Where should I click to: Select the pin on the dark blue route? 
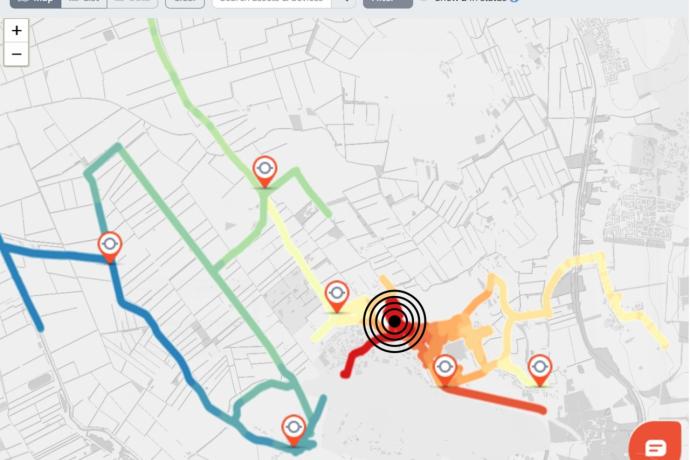110,247
